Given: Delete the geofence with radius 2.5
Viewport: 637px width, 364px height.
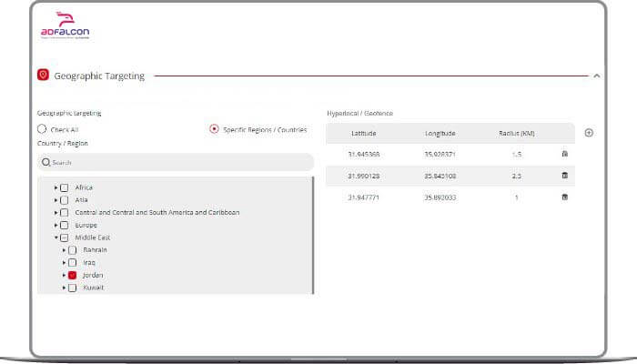Looking at the screenshot, I should coord(565,176).
